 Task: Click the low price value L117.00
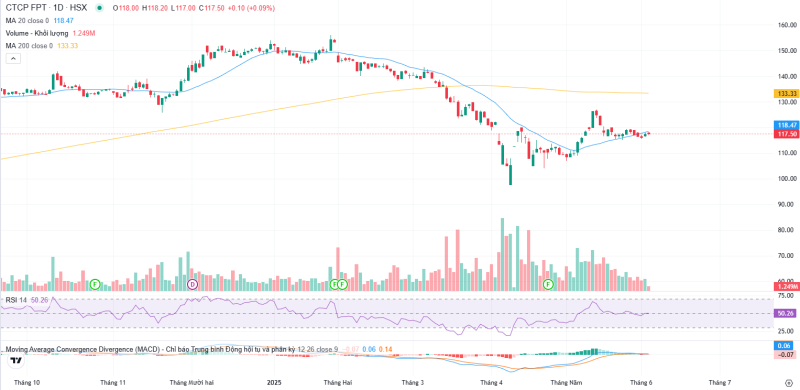coord(183,8)
